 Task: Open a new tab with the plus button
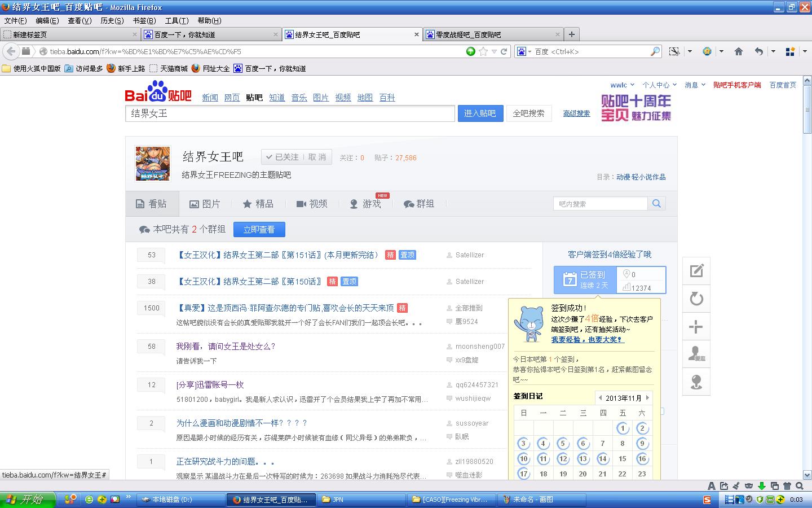point(572,34)
